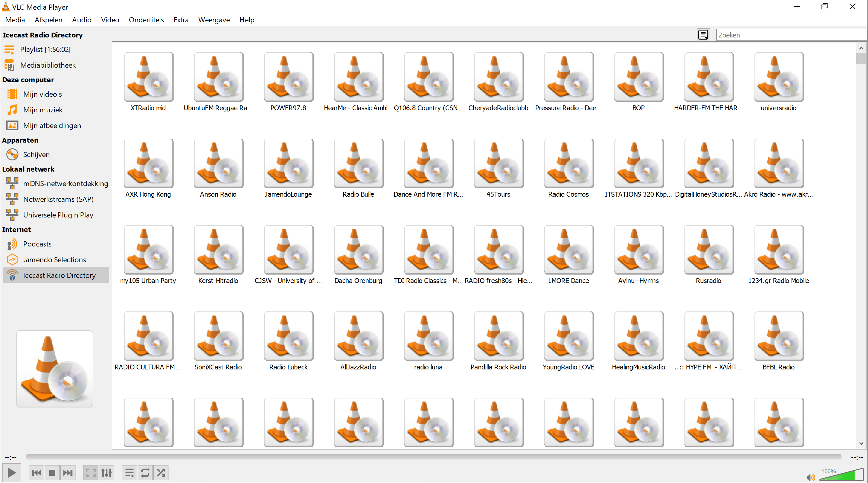Select Podcasts in the sidebar
The height and width of the screenshot is (483, 868).
click(37, 244)
